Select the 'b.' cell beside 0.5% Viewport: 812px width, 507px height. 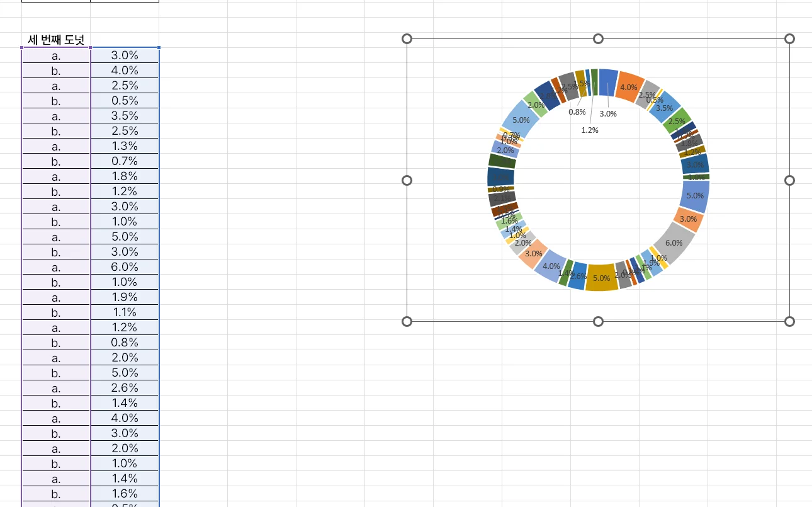point(56,101)
